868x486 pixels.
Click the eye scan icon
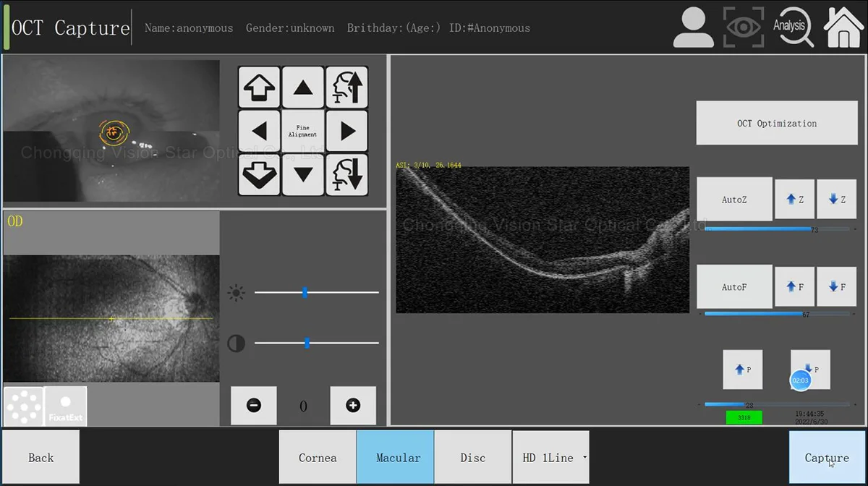point(744,27)
